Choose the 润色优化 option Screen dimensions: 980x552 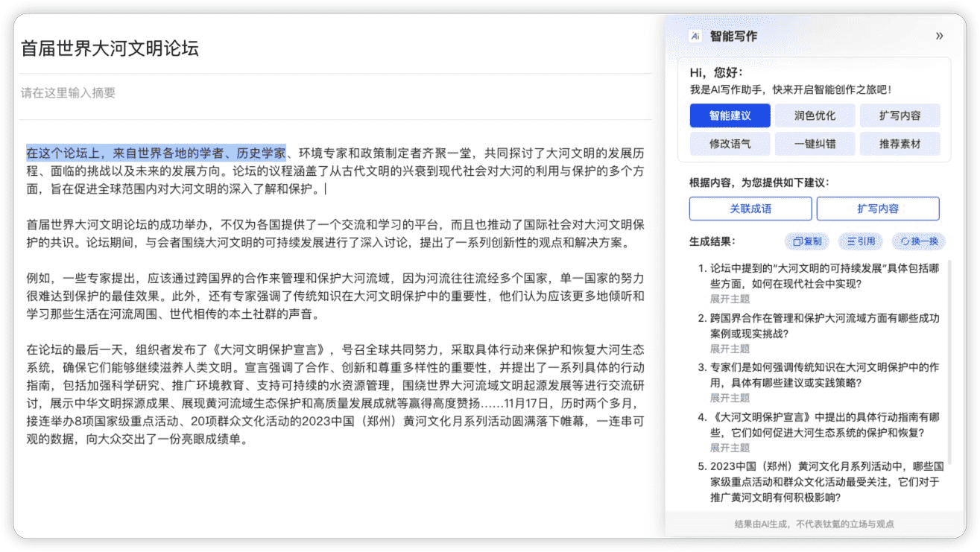[815, 115]
